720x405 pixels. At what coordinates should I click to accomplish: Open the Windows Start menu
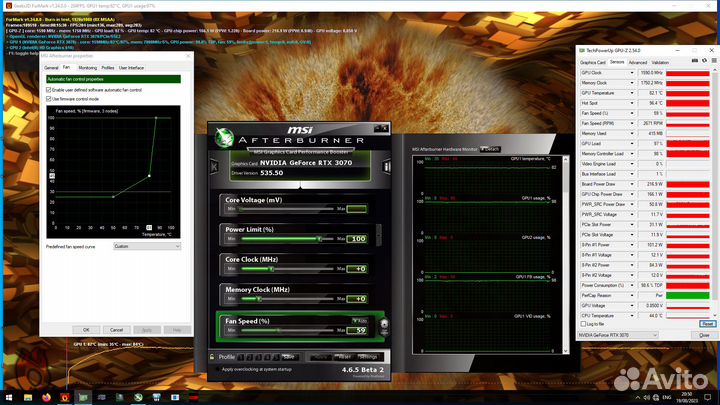pos(9,397)
